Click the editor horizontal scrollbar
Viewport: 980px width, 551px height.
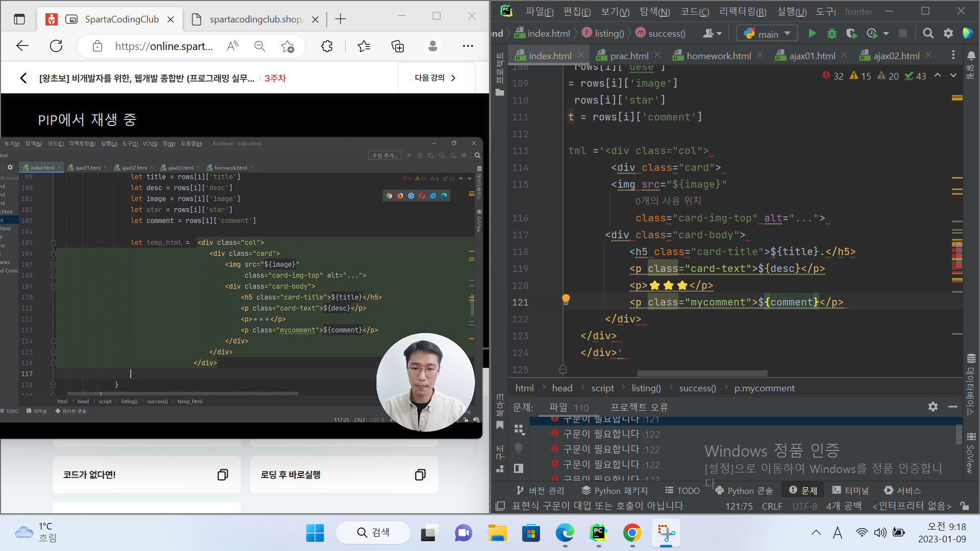(x=702, y=373)
